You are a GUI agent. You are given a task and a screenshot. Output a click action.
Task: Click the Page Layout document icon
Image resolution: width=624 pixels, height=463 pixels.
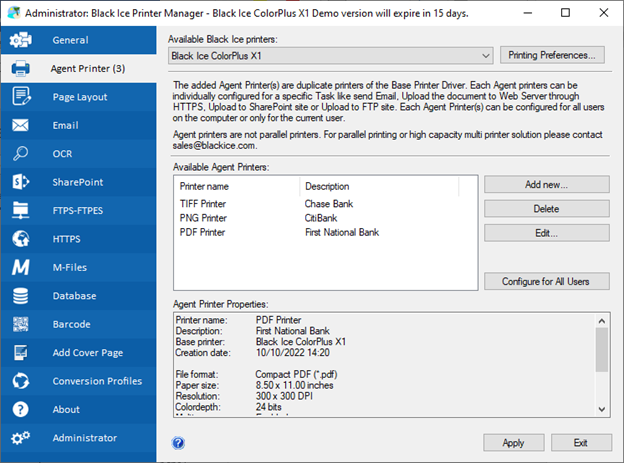pos(21,96)
